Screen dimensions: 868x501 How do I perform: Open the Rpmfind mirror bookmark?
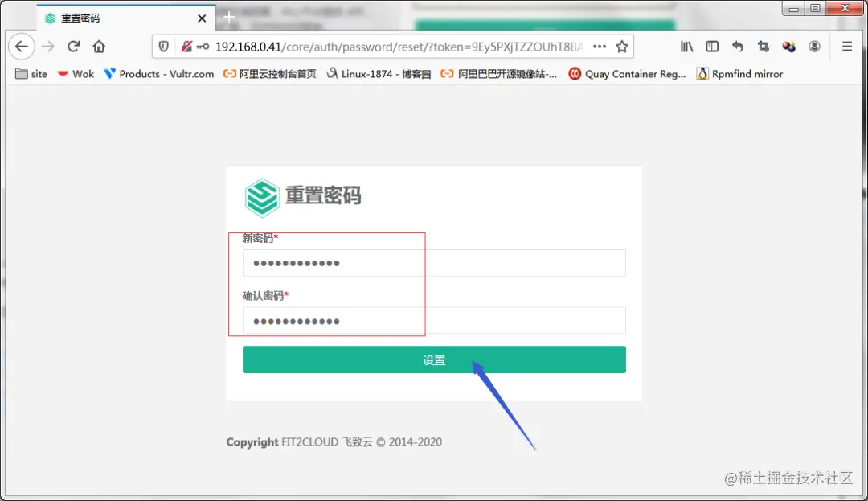click(x=739, y=73)
